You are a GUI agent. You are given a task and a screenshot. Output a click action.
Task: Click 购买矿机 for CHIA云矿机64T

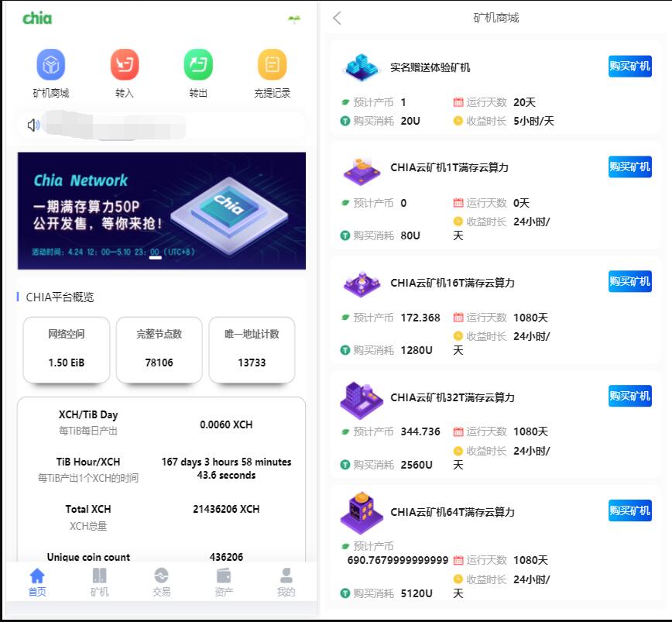[630, 510]
